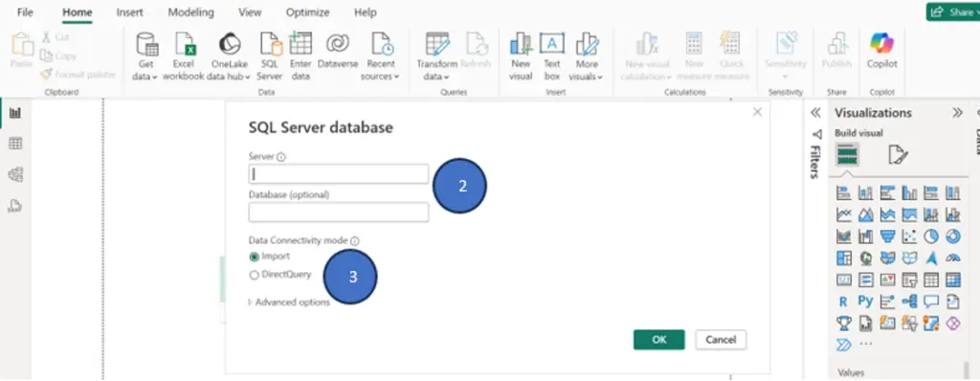The image size is (980, 381).
Task: Click info icon beside Server label
Action: tap(280, 157)
